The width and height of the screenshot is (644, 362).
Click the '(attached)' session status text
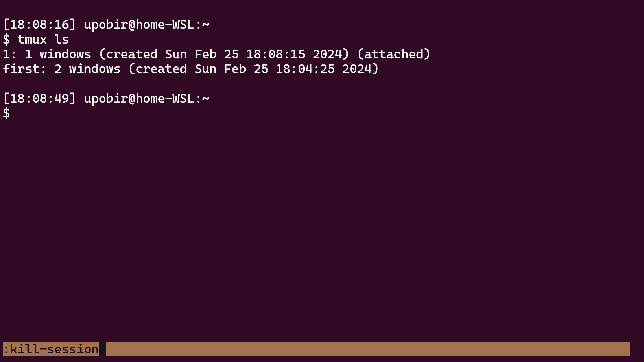coord(394,54)
